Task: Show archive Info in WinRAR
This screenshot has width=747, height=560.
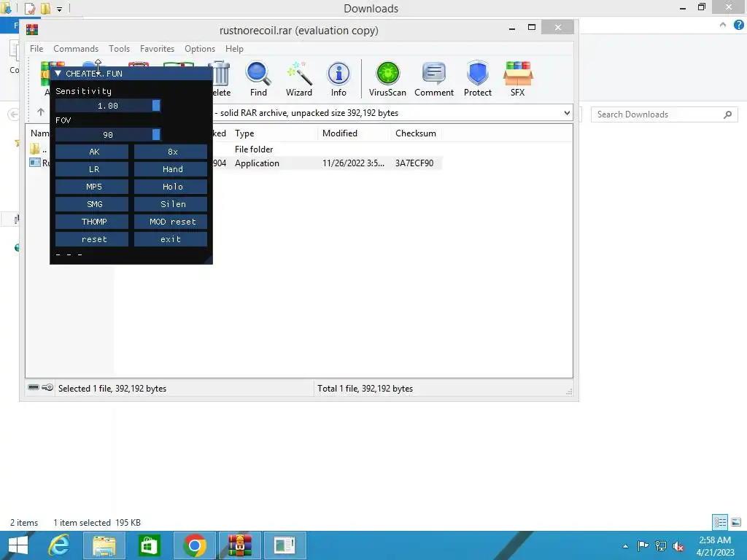Action: pos(338,79)
